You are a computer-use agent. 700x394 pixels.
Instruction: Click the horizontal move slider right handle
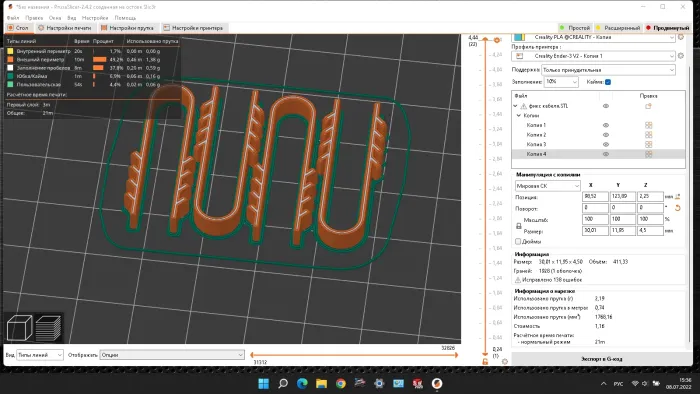click(457, 355)
